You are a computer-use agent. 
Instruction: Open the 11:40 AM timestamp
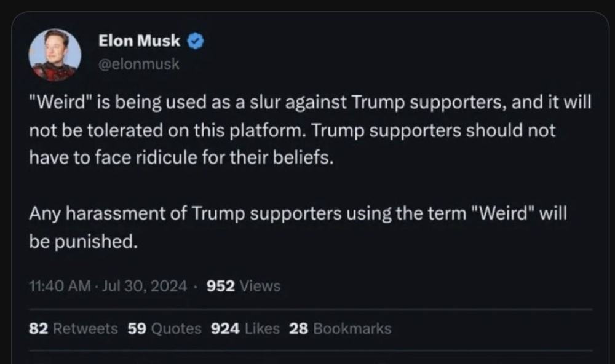tap(58, 286)
